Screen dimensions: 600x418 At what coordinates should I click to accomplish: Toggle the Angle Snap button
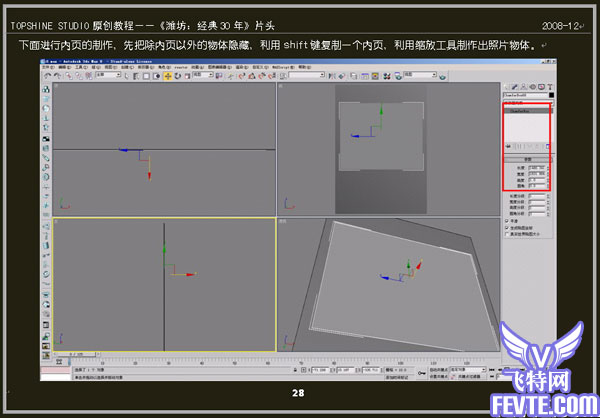pyautogui.click(x=251, y=76)
